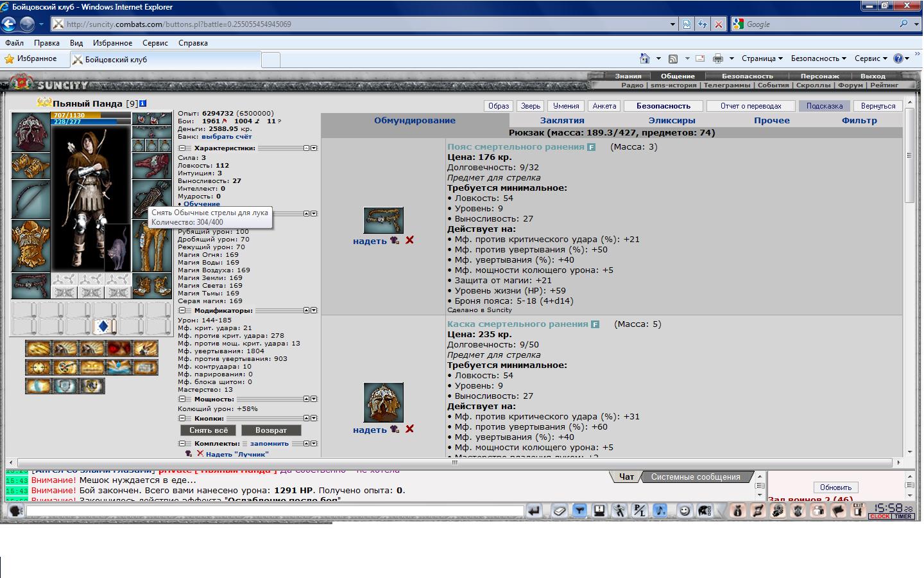Click the Вернуться button
924x578 pixels.
(878, 106)
